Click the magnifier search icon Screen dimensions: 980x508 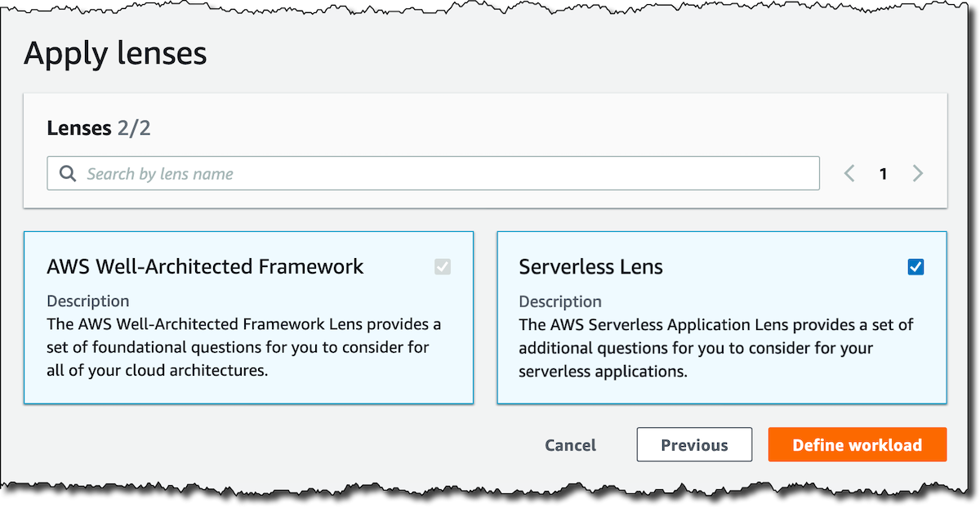tap(68, 174)
